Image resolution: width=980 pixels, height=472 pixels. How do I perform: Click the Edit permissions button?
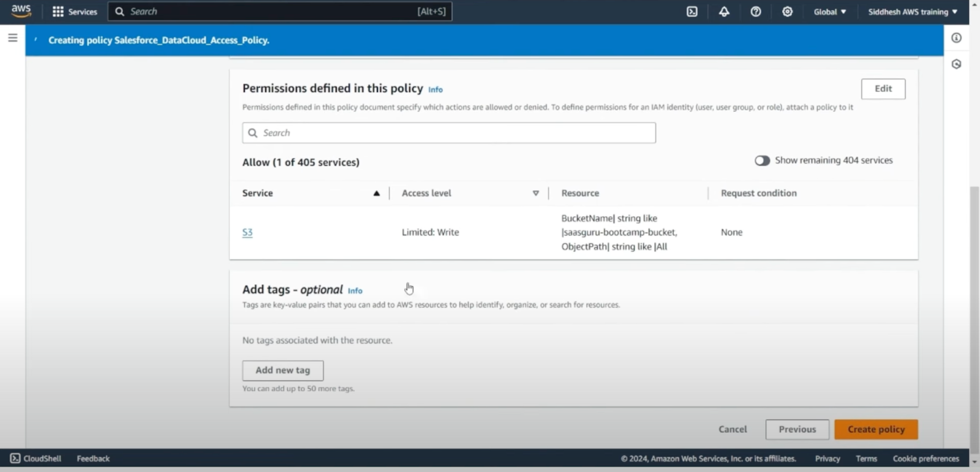pyautogui.click(x=883, y=89)
